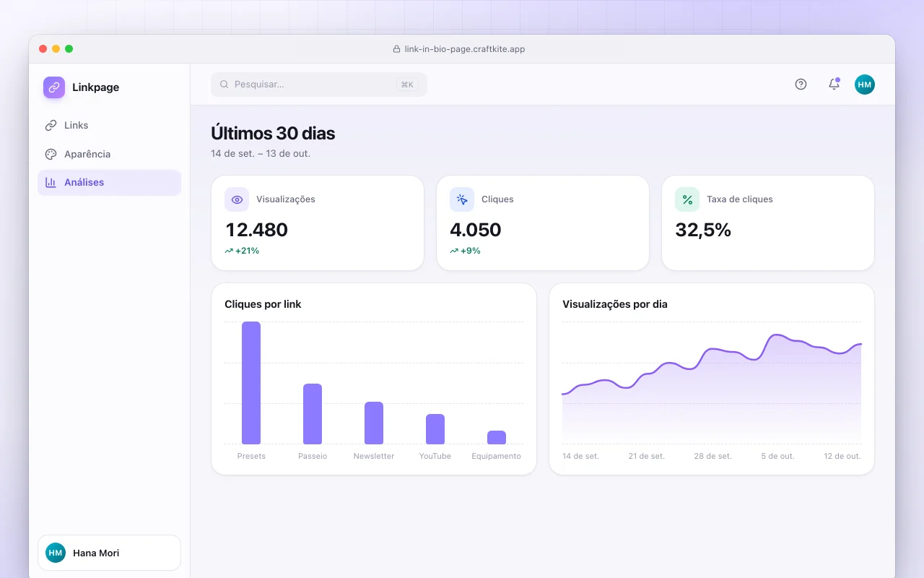Click the +21% growth indicator

click(242, 251)
